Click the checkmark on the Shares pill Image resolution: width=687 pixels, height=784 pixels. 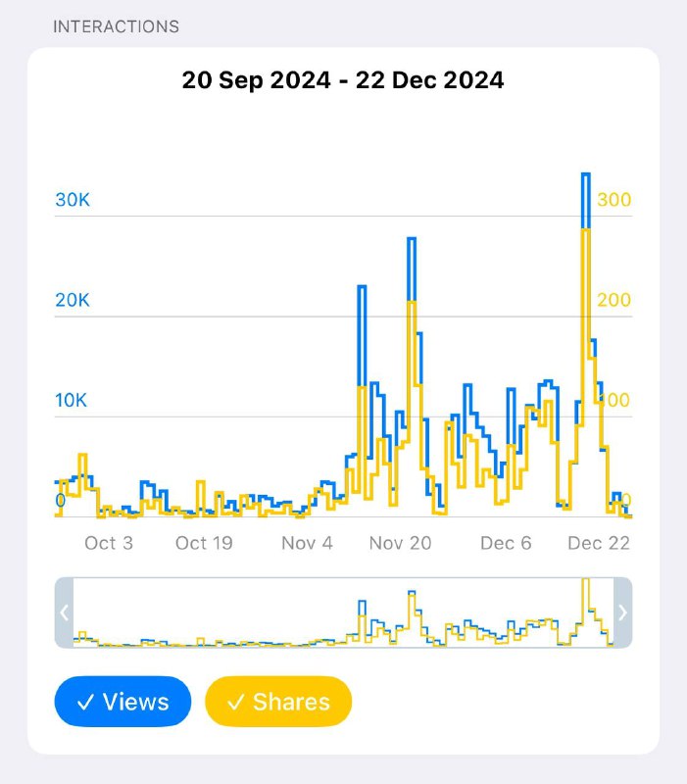[236, 703]
